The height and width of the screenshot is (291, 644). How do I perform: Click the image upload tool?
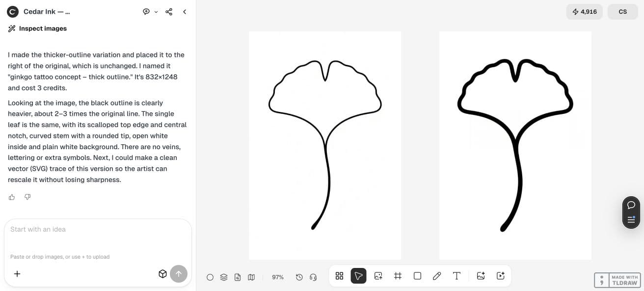pyautogui.click(x=378, y=276)
